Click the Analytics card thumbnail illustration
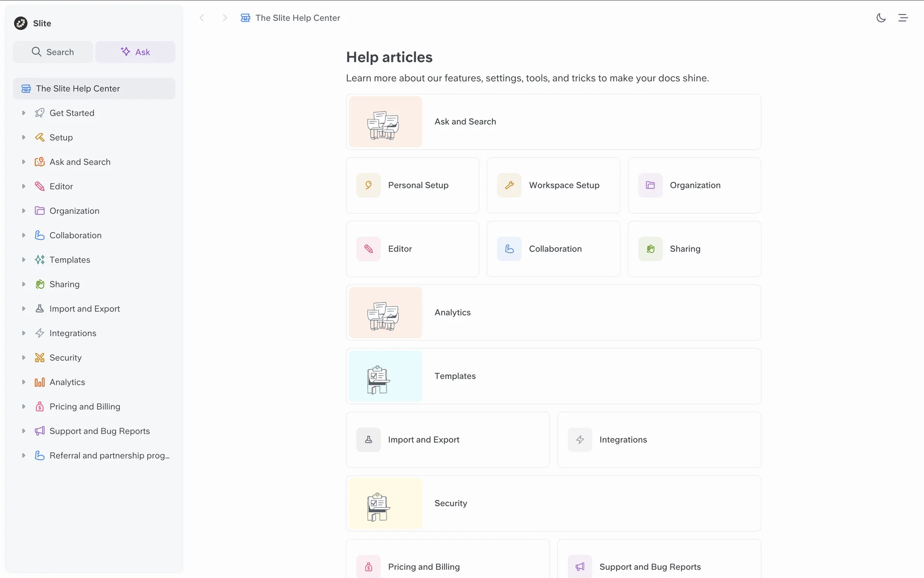924x578 pixels. click(385, 313)
